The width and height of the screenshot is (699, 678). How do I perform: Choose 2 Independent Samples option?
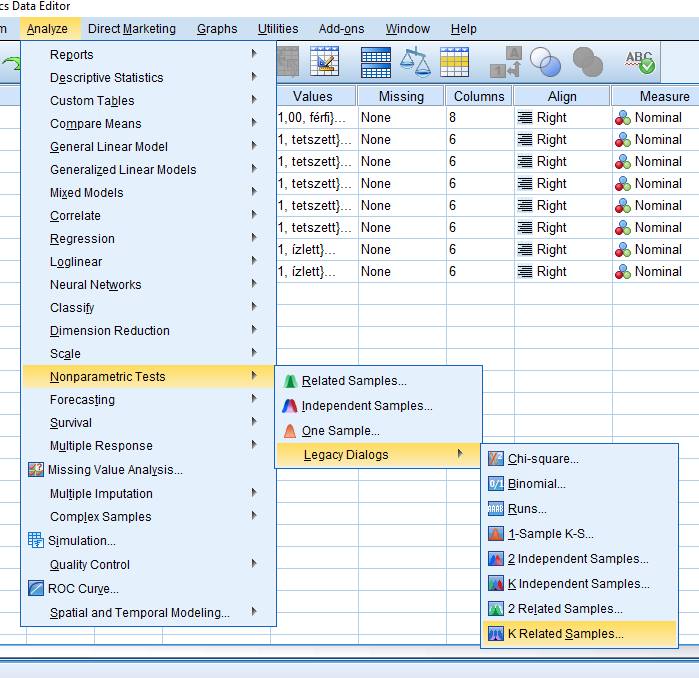(580, 559)
